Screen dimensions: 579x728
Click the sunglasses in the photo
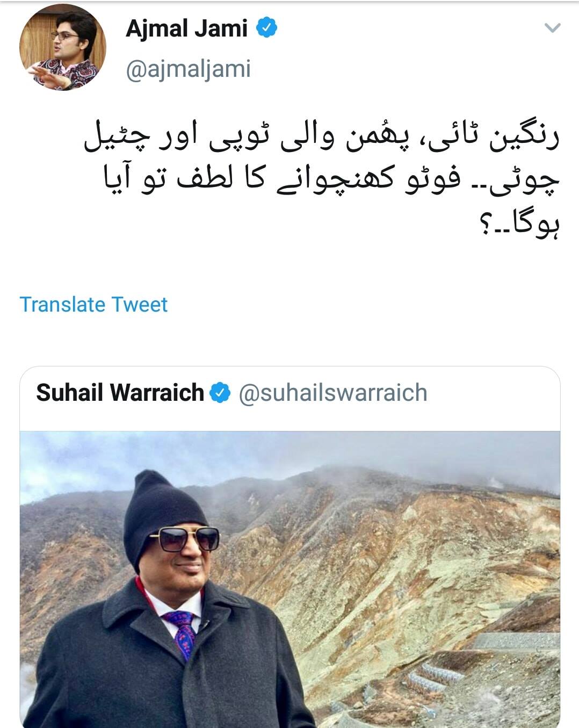184,539
